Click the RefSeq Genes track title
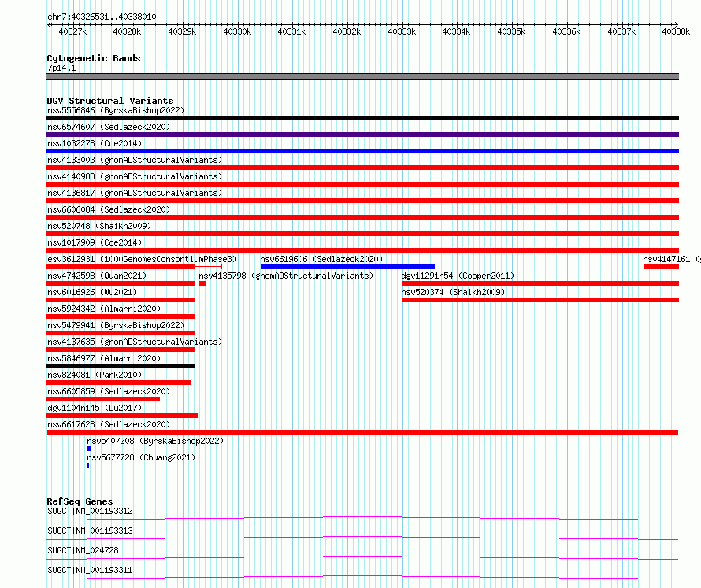The height and width of the screenshot is (588, 701). pos(80,501)
